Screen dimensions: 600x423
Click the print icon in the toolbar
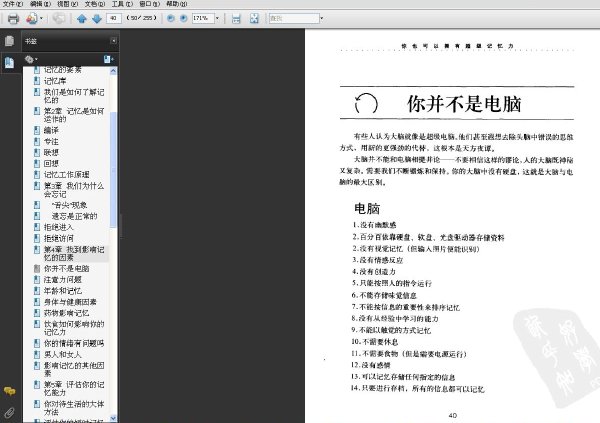(13, 18)
